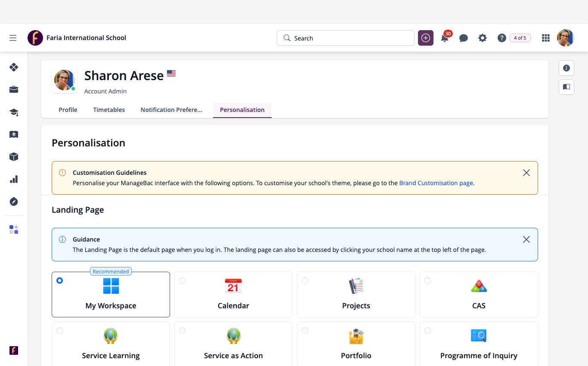Click the Programme of Inquiry magnifier icon
The image size is (588, 366).
(479, 336)
